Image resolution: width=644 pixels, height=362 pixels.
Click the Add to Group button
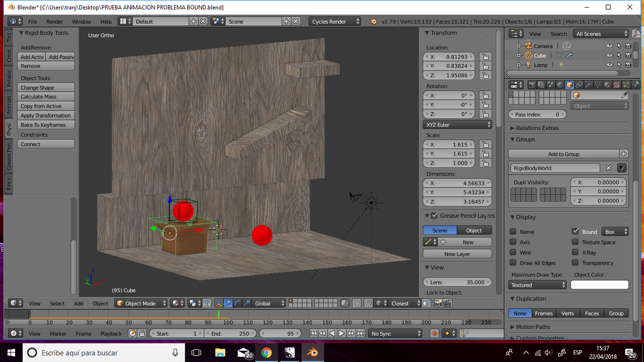(x=564, y=153)
